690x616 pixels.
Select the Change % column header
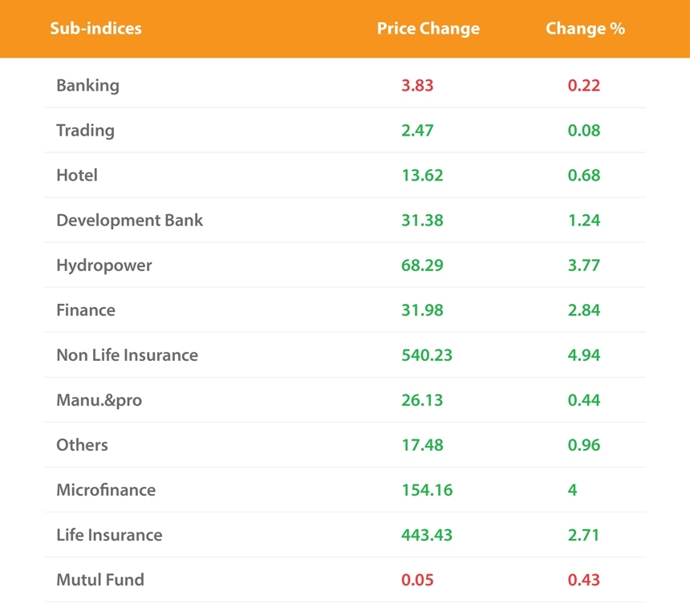point(585,29)
